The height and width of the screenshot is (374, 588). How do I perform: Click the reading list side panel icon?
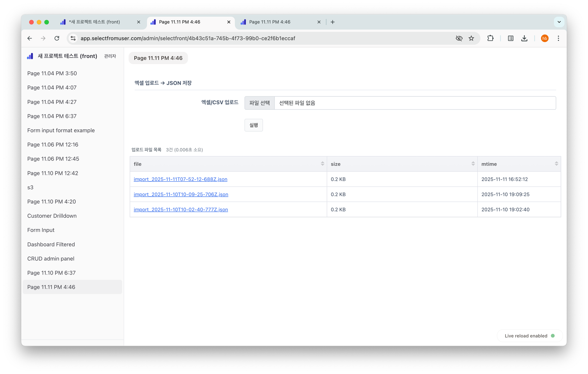pyautogui.click(x=511, y=38)
